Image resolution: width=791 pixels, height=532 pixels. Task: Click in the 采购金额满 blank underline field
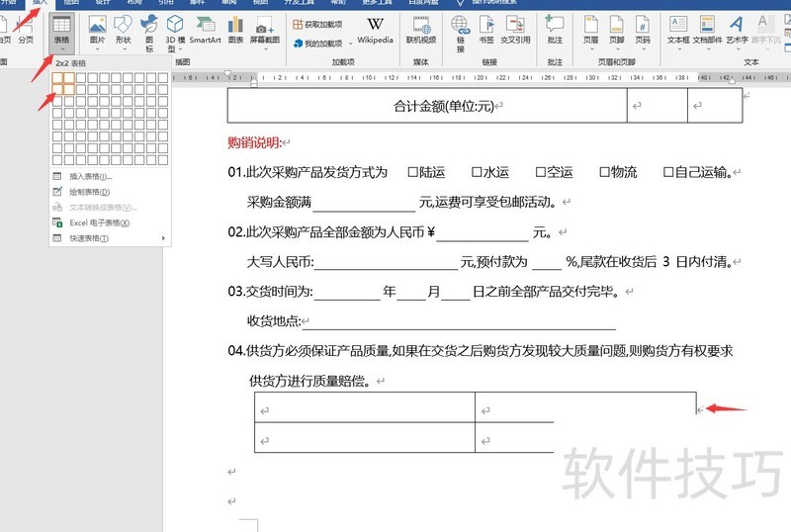coord(364,204)
